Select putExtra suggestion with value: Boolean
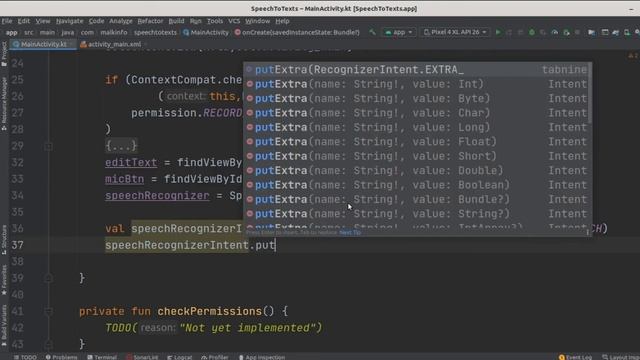The width and height of the screenshot is (640, 360). click(416, 185)
